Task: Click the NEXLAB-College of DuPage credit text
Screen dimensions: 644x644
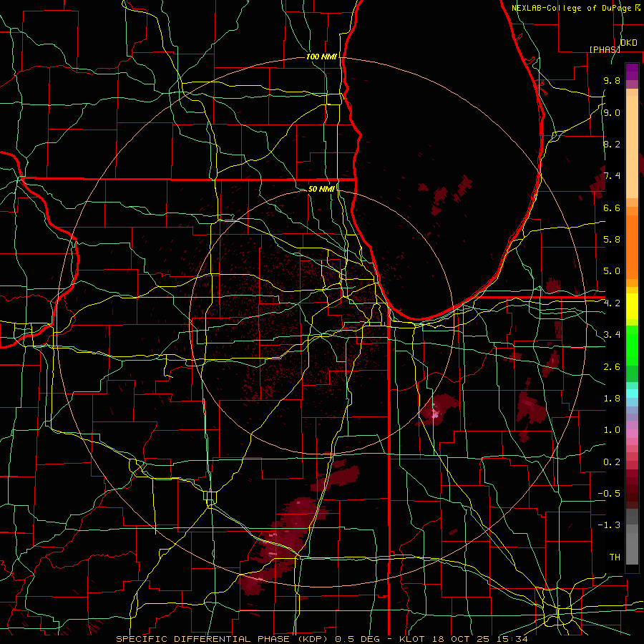Action: [571, 8]
